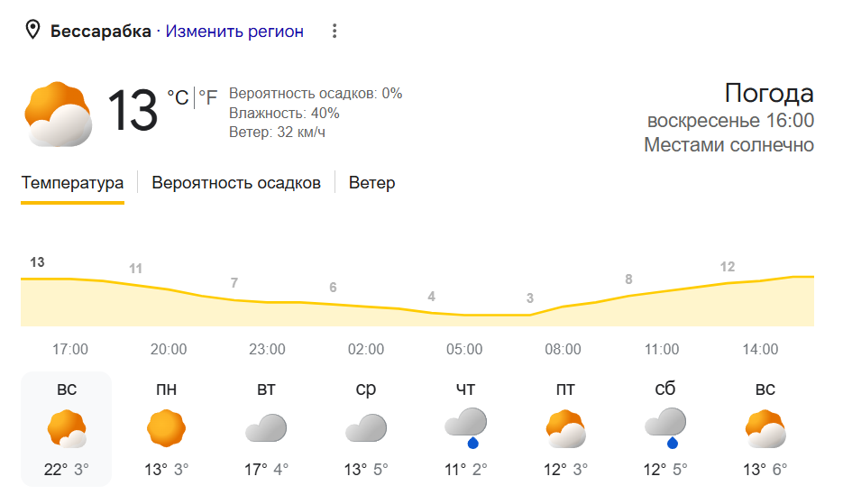Select Saturday (сб) rainy forecast icon
Screen dimensions: 843x504
665,428
